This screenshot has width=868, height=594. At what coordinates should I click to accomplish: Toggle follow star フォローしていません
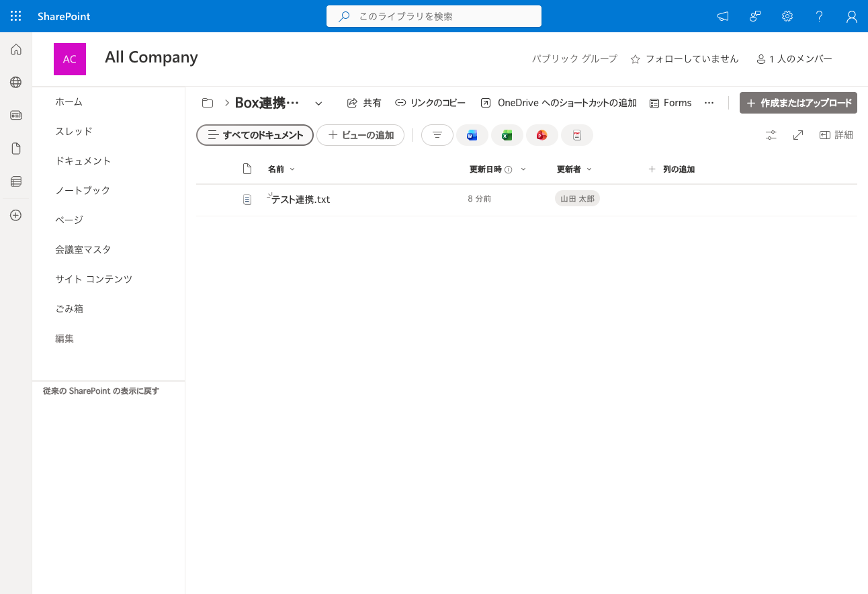pyautogui.click(x=685, y=59)
